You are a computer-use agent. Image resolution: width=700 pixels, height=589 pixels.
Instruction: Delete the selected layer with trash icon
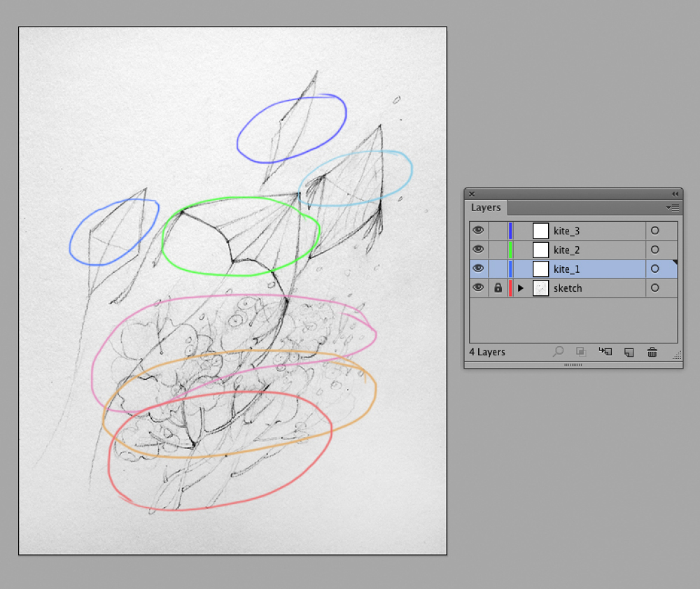(x=652, y=353)
